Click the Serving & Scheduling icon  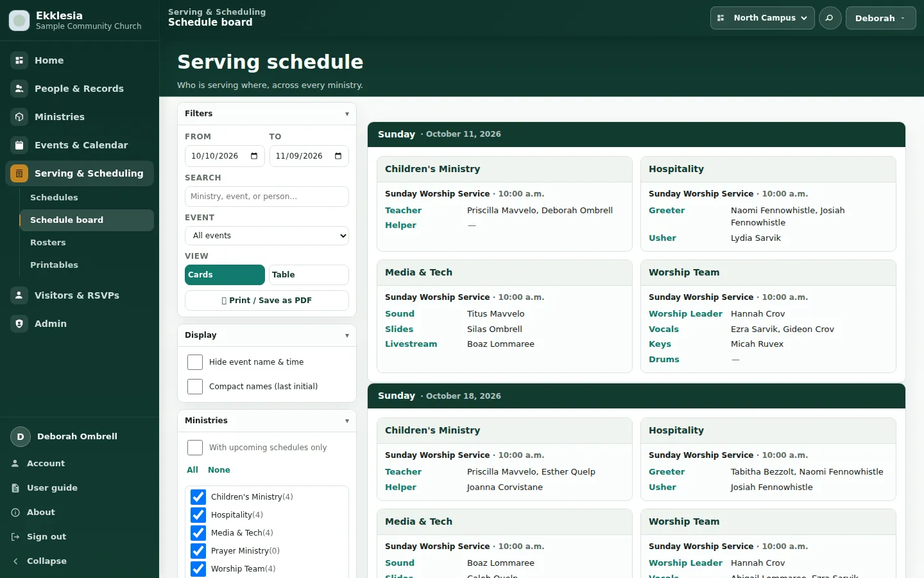click(19, 173)
